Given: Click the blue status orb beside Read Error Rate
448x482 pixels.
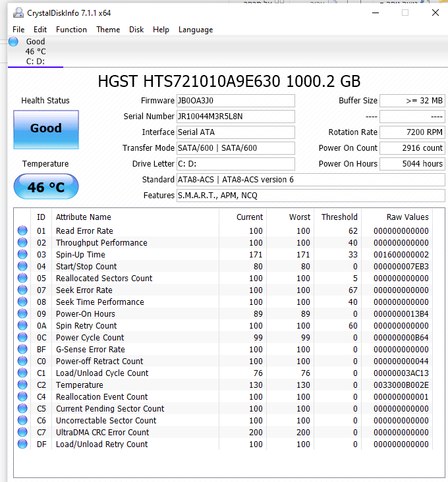Looking at the screenshot, I should tap(22, 230).
